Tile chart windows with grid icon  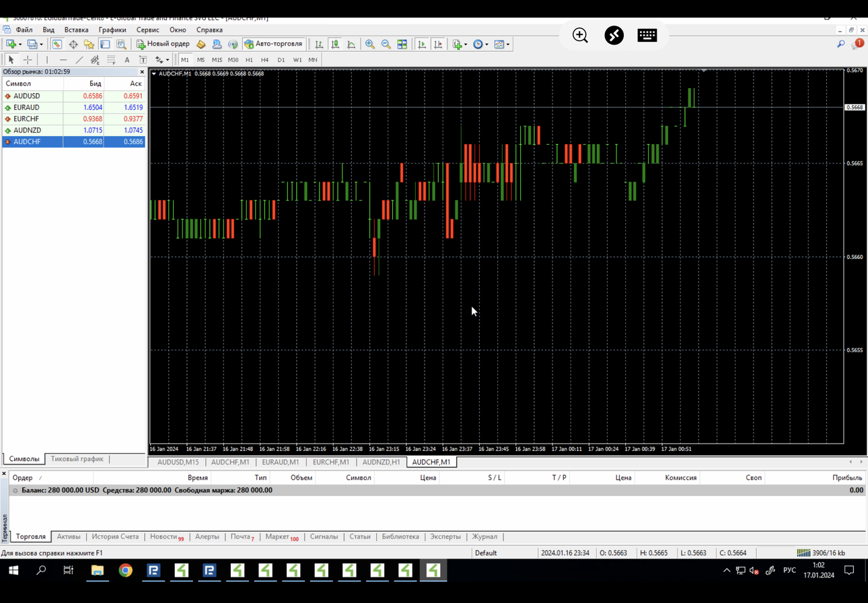[402, 44]
